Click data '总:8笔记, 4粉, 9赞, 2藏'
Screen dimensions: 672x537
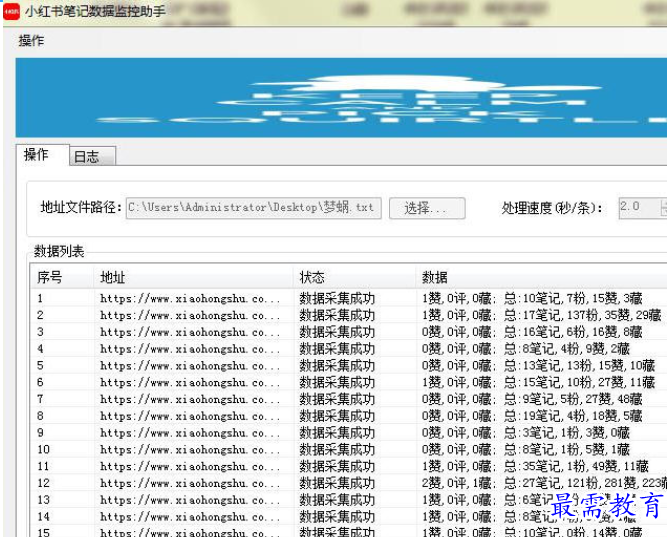(567, 348)
